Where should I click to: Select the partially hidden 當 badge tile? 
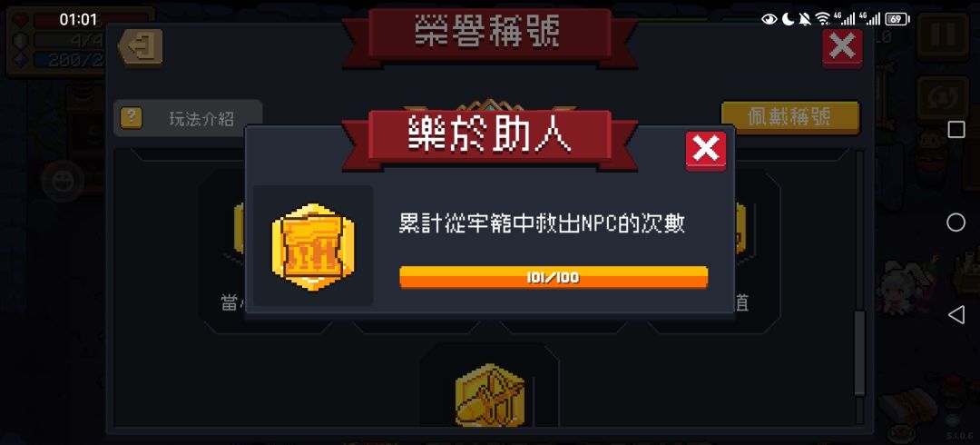click(222, 251)
